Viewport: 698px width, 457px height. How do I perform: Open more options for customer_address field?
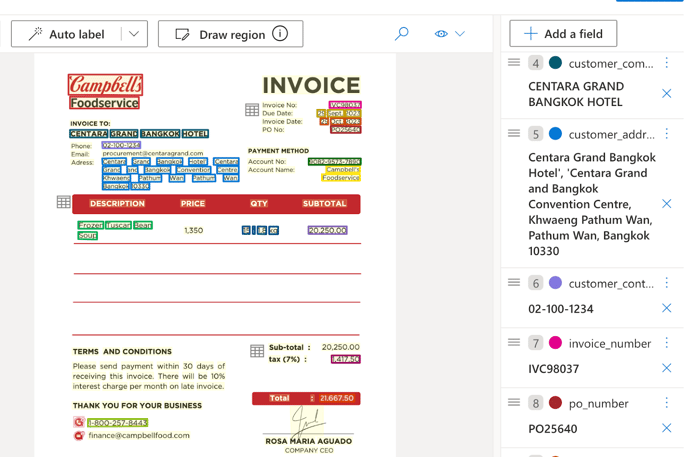[x=667, y=133]
